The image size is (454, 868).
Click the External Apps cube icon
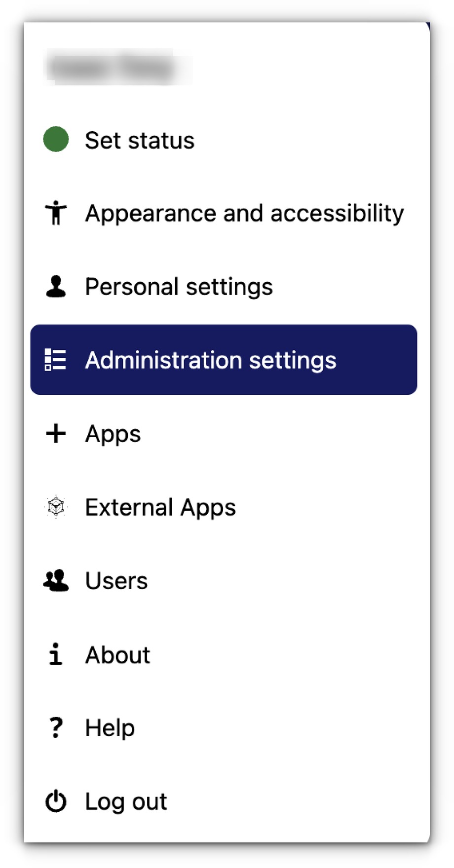(x=56, y=507)
